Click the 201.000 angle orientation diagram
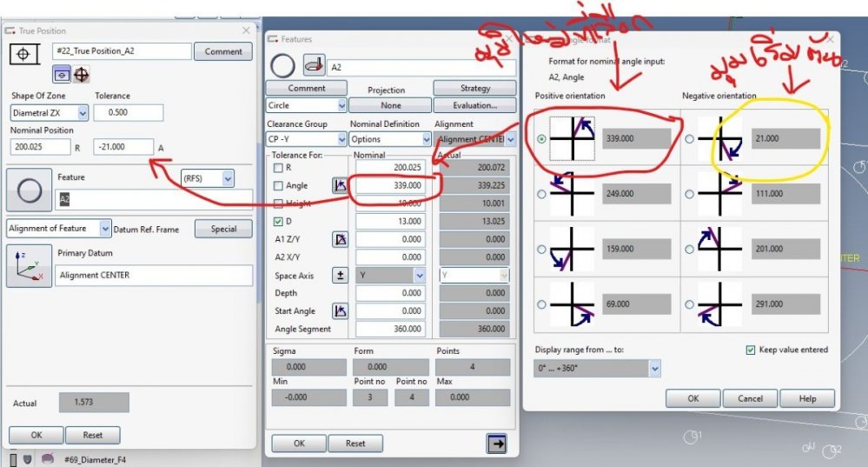The height and width of the screenshot is (467, 868). pyautogui.click(x=720, y=250)
